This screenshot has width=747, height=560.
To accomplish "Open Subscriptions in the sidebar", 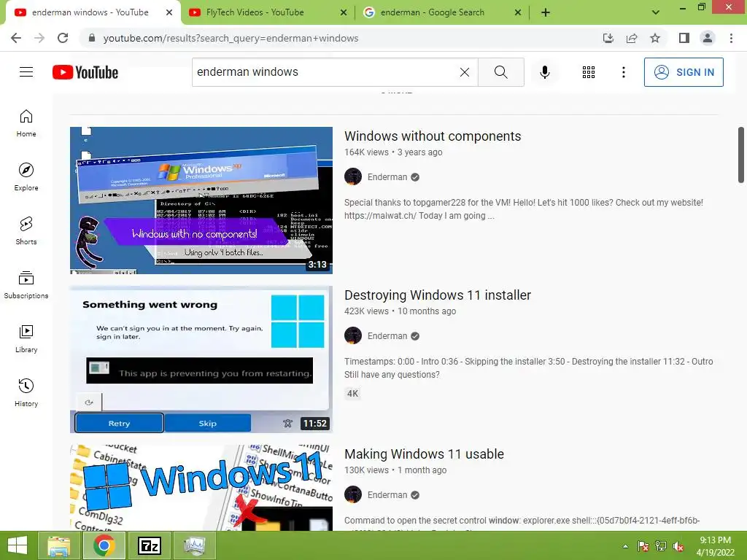I will (26, 285).
